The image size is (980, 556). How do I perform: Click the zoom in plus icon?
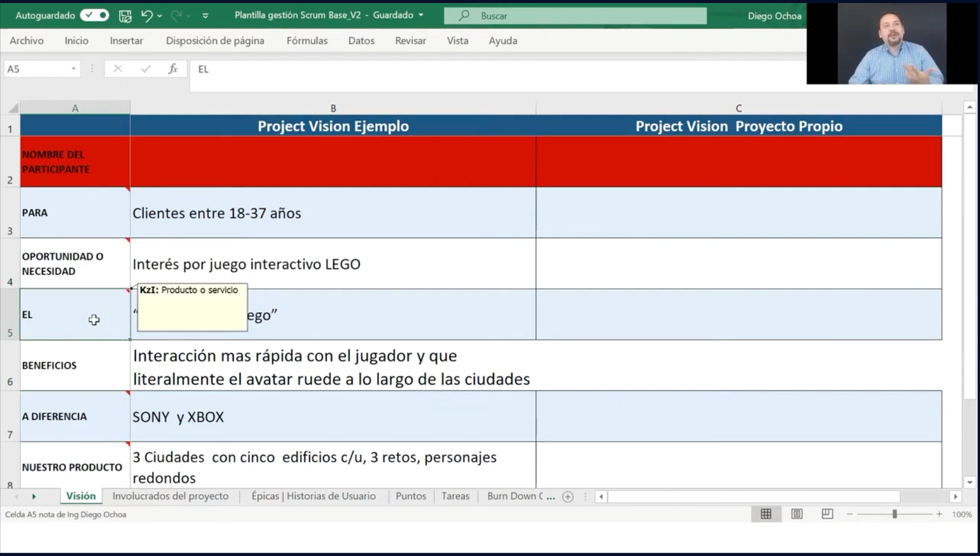coord(939,514)
